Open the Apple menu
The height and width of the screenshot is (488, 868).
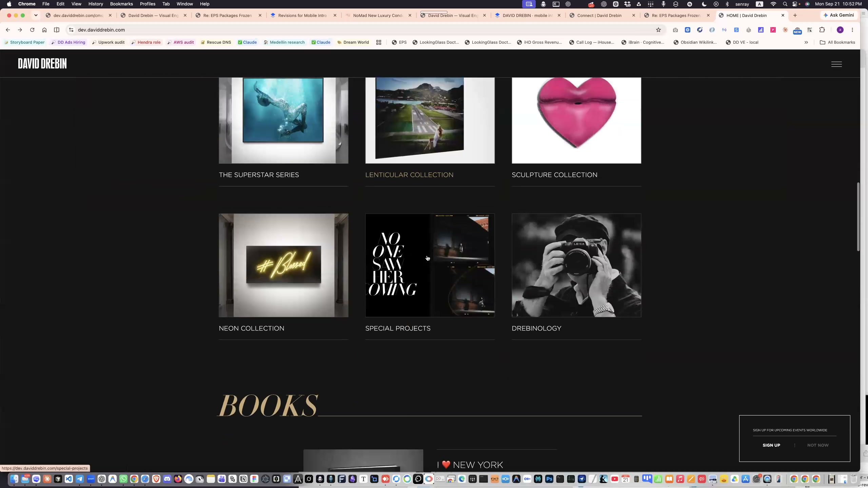point(9,4)
